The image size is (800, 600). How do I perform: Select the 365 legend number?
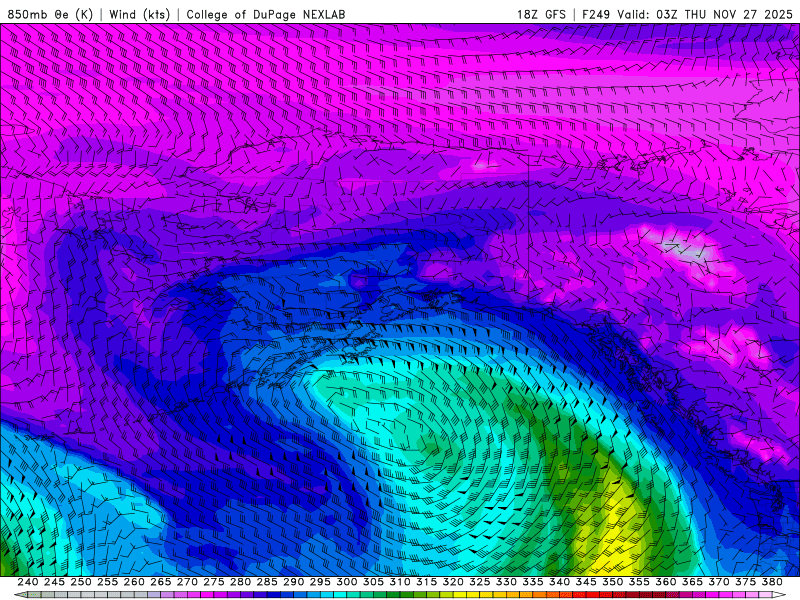pyautogui.click(x=692, y=582)
